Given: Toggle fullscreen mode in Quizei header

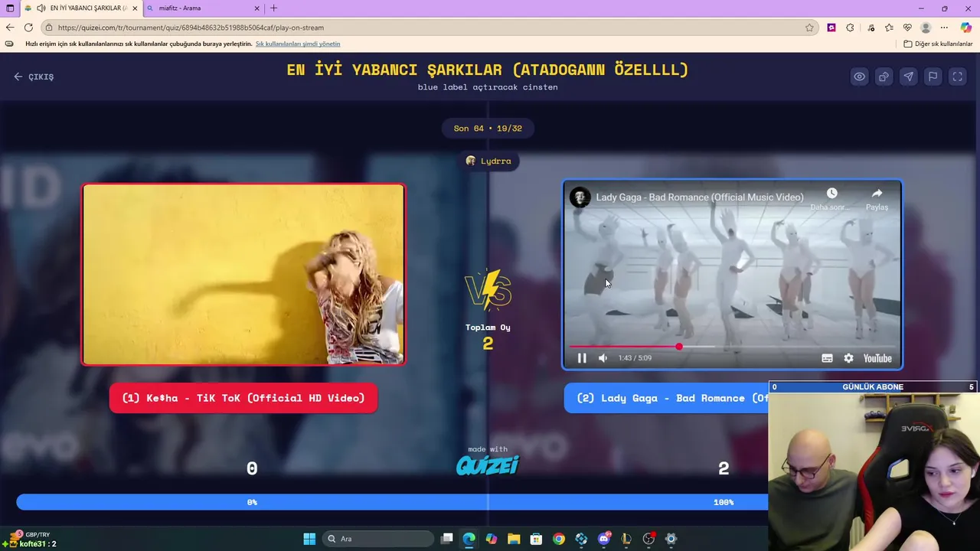Looking at the screenshot, I should [x=958, y=77].
